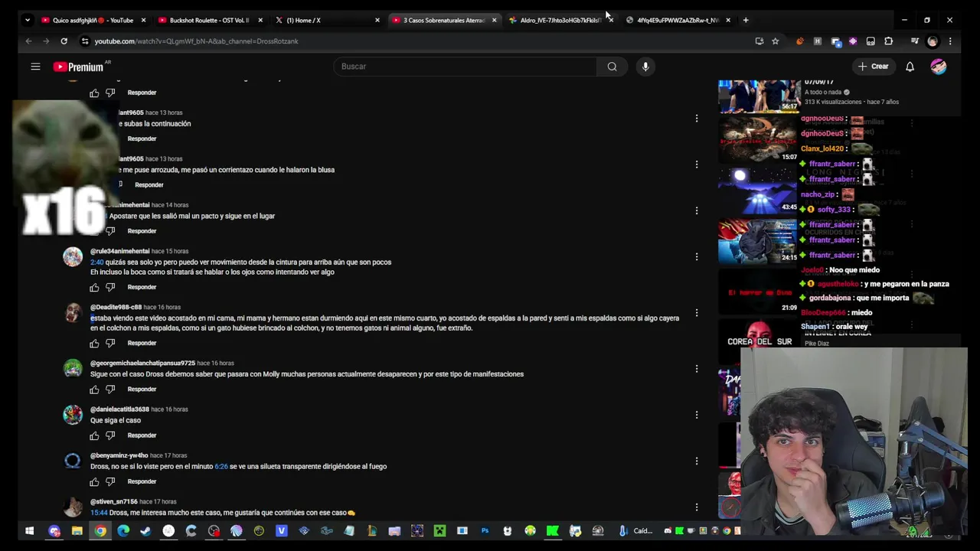Open the Chrome profile avatar
Viewport: 980px width, 551px height.
click(x=933, y=41)
